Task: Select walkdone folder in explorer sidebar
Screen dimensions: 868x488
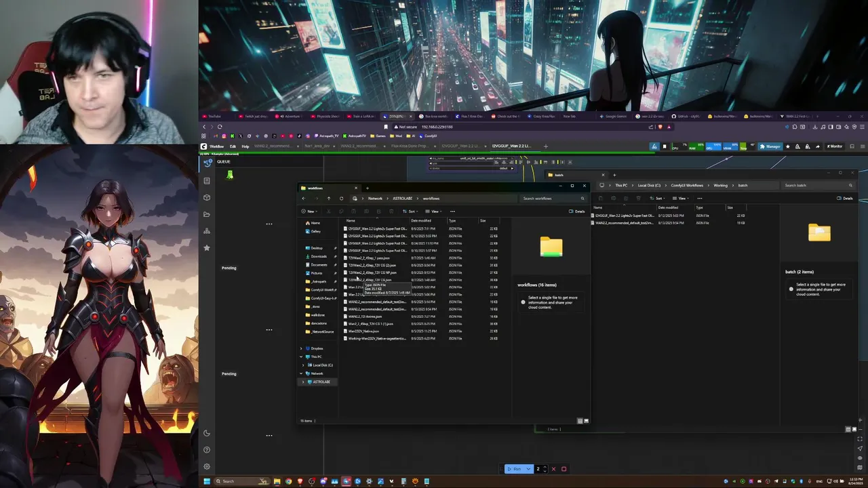Action: [x=317, y=315]
